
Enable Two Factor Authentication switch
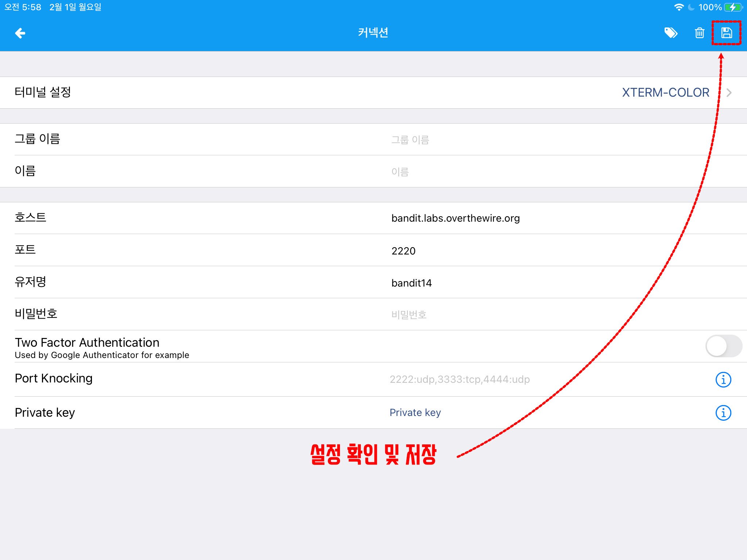(x=723, y=346)
